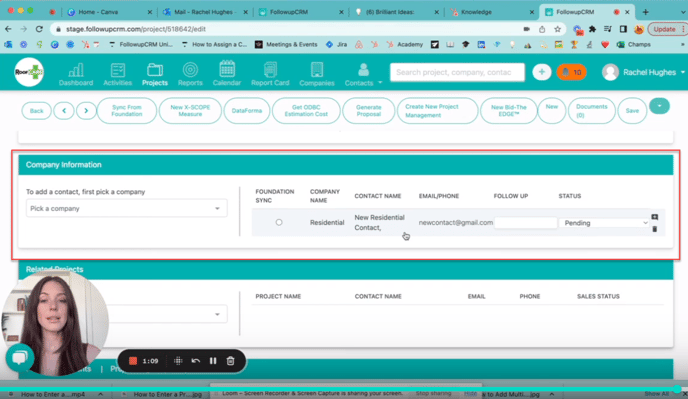Screen dimensions: 688x399
Task: Open DataForma button
Action: (247, 111)
